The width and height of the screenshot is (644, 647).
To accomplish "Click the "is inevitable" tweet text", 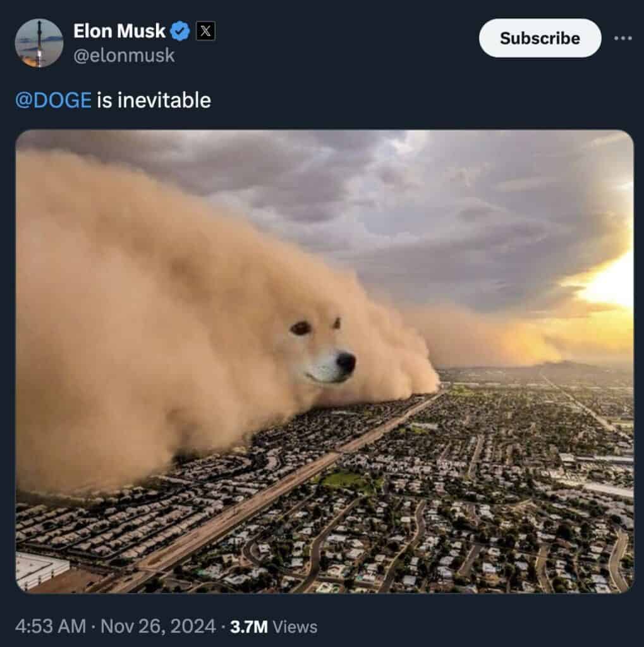I will click(x=154, y=100).
